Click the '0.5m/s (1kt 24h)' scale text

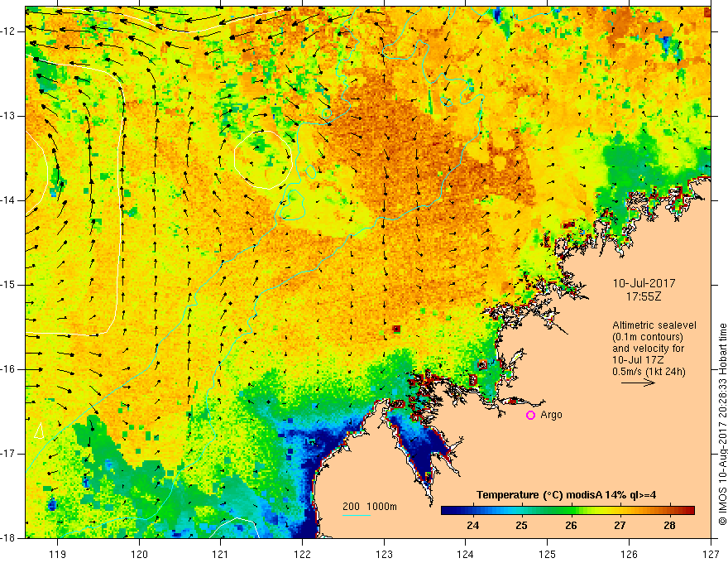[649, 372]
